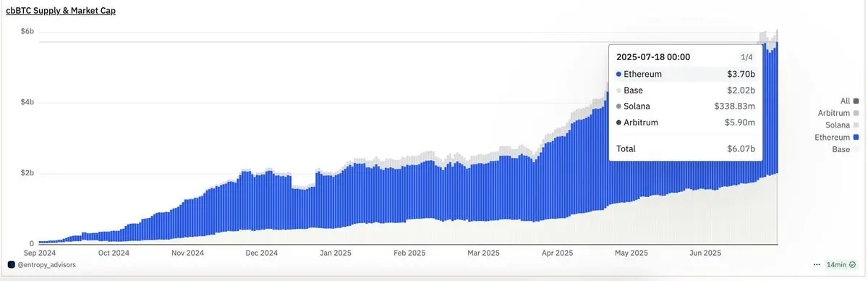The height and width of the screenshot is (281, 868).
Task: Click the Base row in tooltip
Action: (685, 91)
